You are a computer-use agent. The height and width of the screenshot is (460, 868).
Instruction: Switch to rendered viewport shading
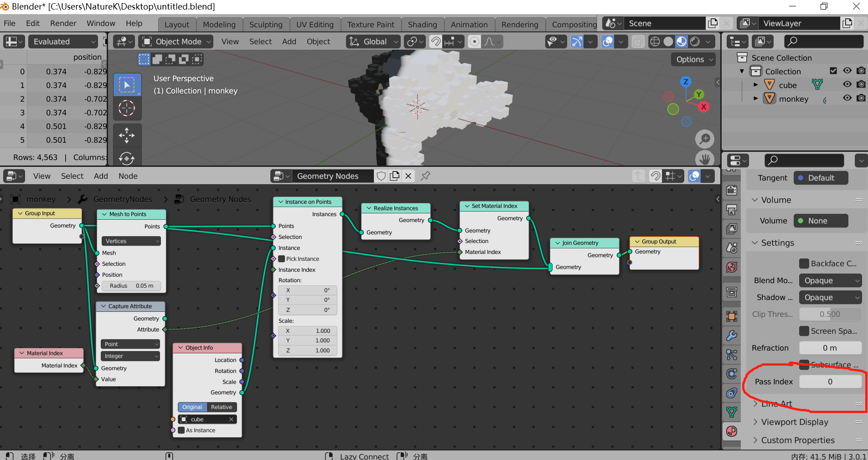(695, 41)
